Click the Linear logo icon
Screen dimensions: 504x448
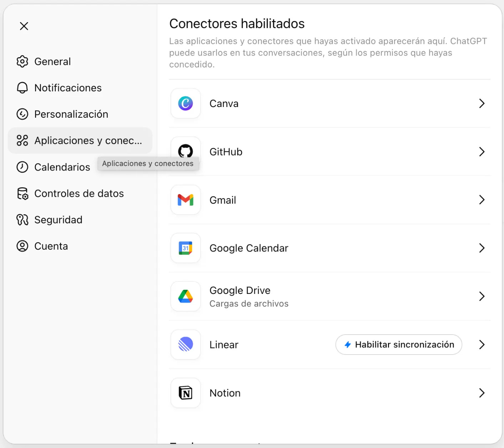[x=186, y=345]
